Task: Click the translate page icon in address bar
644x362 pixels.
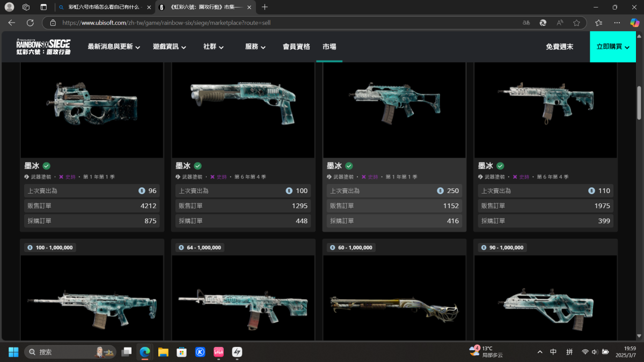Action: (x=526, y=23)
